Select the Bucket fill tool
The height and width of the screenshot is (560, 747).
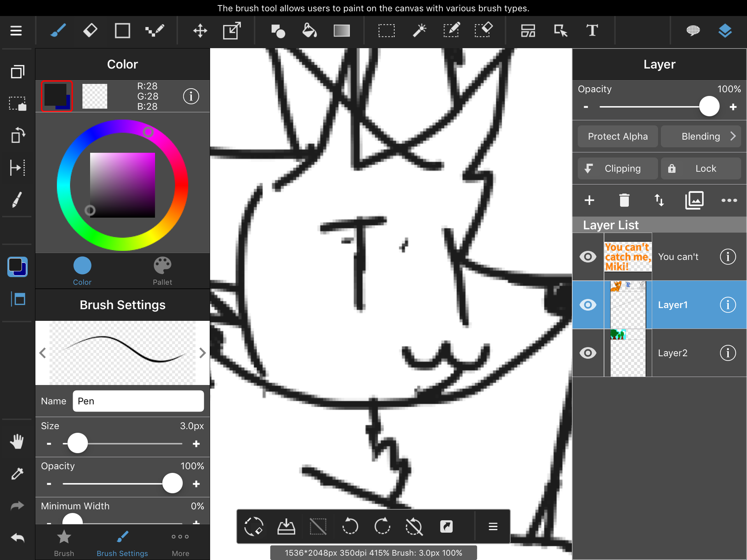pos(309,31)
